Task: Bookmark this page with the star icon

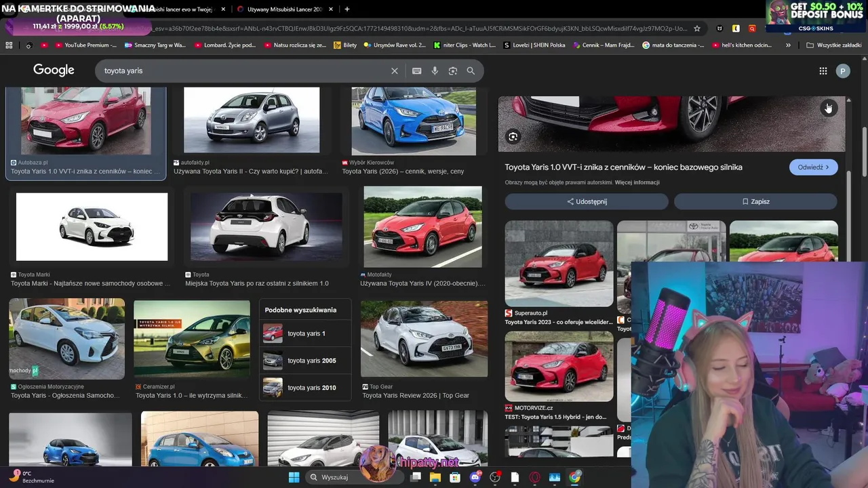Action: [x=696, y=28]
